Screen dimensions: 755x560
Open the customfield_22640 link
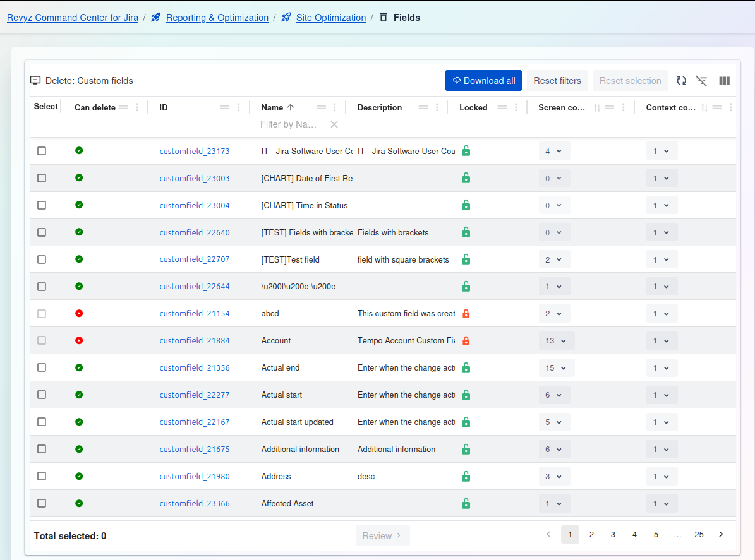[195, 233]
